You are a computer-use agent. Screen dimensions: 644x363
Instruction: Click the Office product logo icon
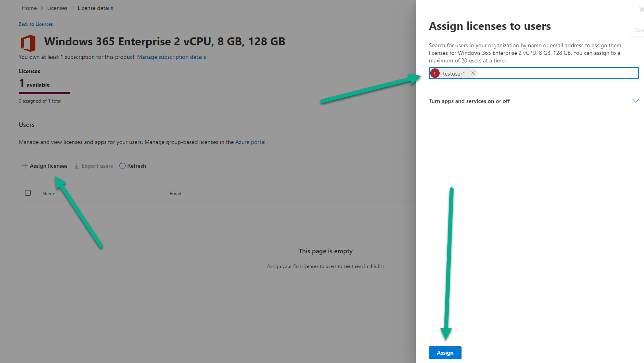coord(28,43)
